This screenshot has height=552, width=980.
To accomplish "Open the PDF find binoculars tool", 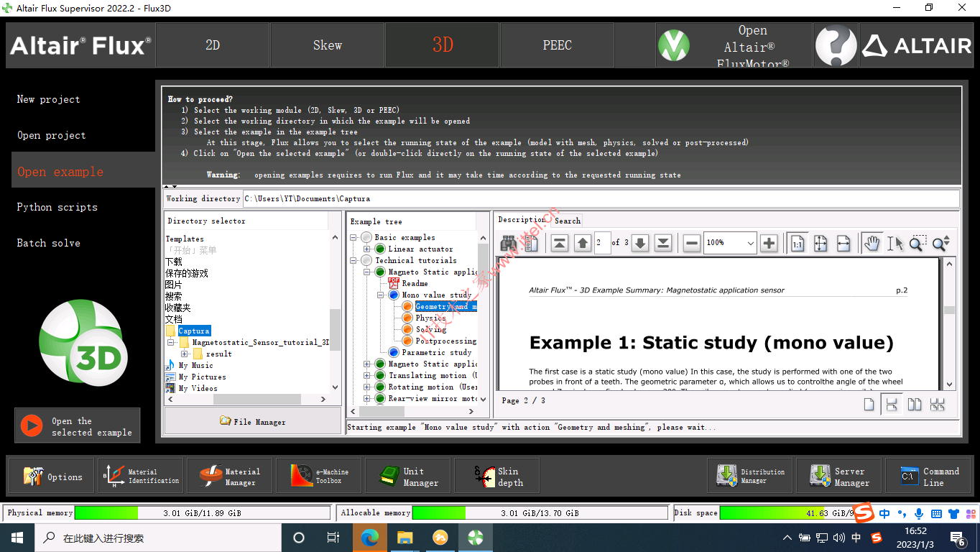I will click(x=509, y=243).
